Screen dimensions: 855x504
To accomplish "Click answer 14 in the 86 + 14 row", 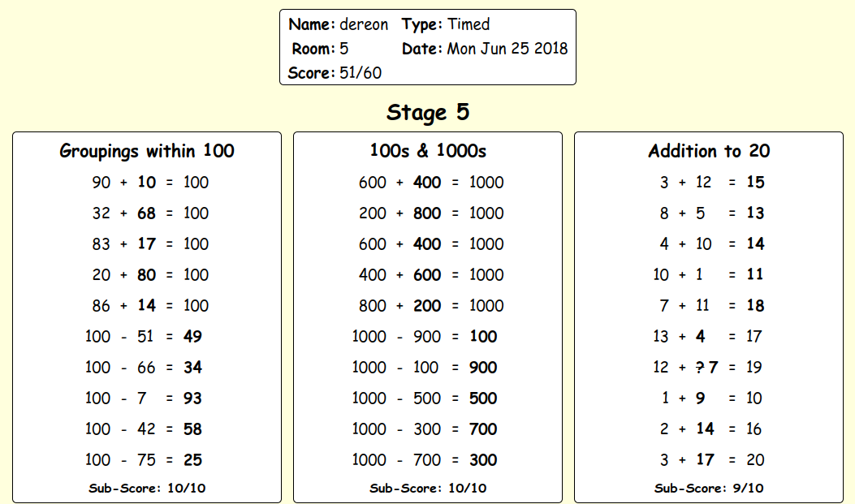I will 147,305.
